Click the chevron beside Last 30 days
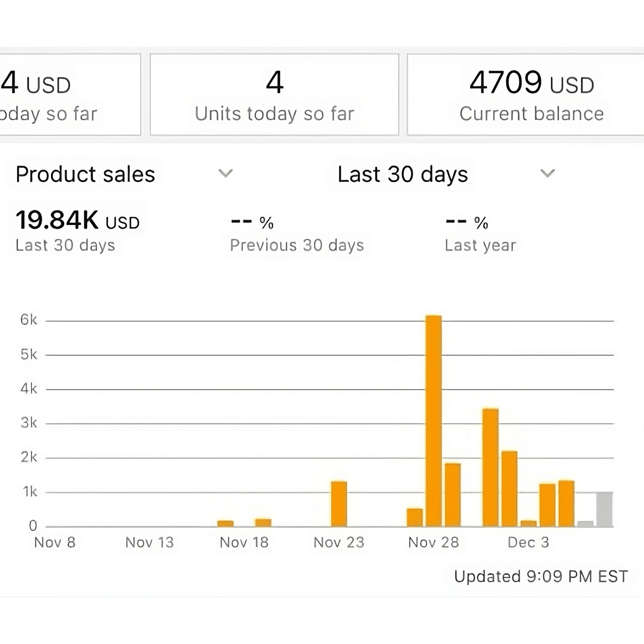 547,173
